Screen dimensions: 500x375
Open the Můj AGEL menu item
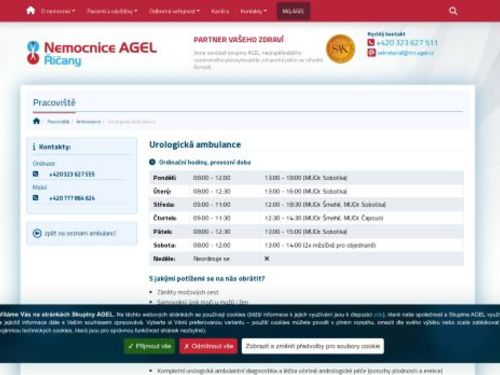tap(293, 11)
